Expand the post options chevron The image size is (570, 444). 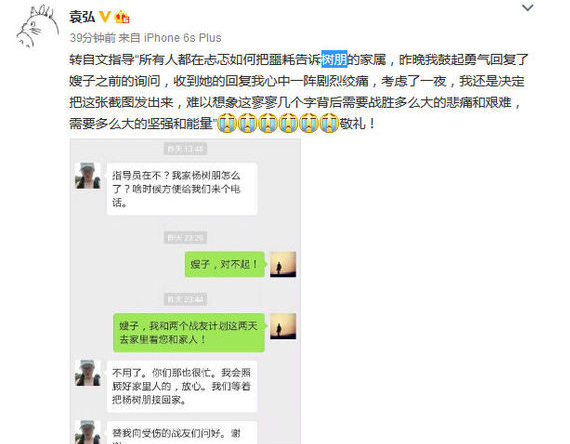pyautogui.click(x=527, y=8)
